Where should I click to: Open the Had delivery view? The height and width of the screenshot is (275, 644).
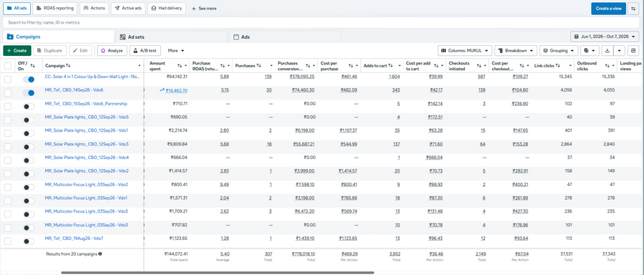pyautogui.click(x=167, y=8)
